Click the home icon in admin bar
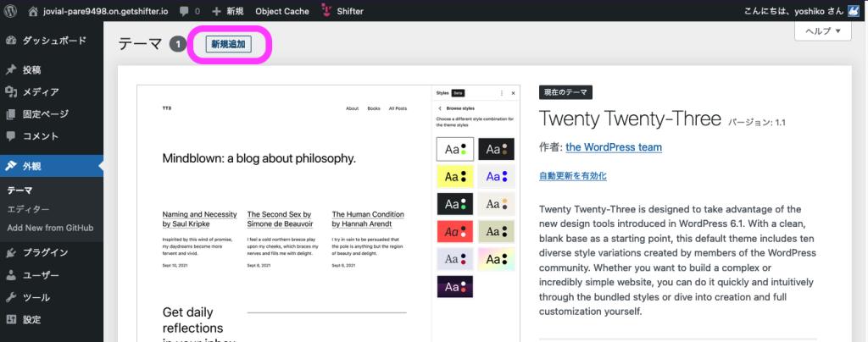 point(33,10)
